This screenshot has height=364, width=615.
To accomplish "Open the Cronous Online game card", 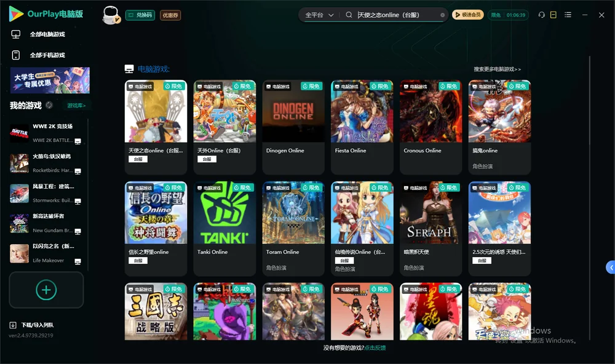I will [x=430, y=127].
